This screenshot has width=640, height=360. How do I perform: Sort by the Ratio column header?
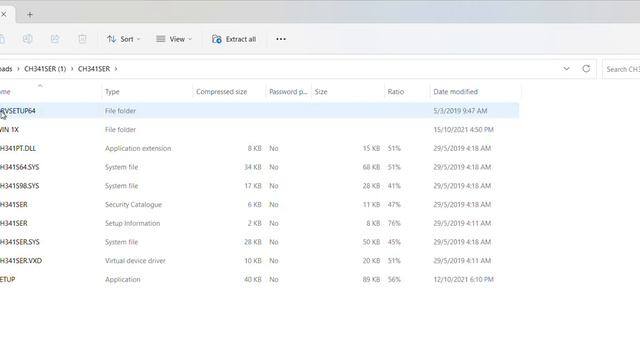tap(396, 91)
